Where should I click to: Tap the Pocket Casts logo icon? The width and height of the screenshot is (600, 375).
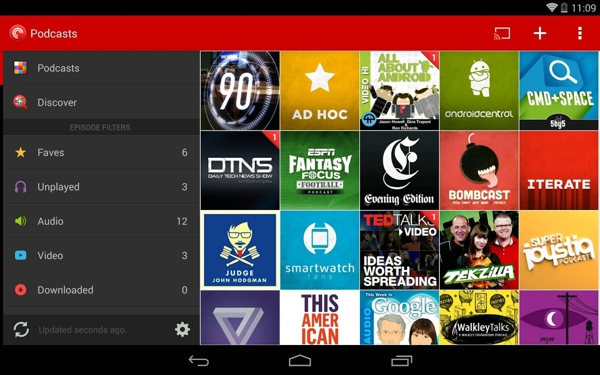point(18,33)
